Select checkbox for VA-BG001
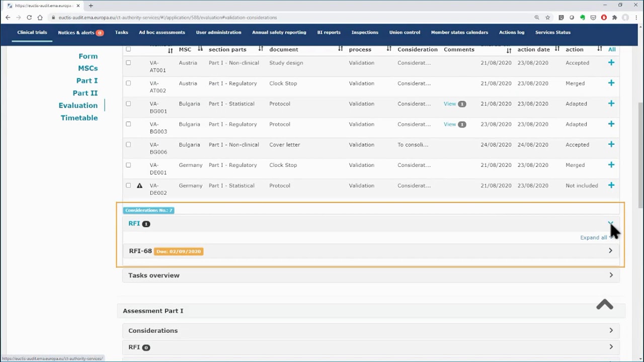Viewport: 644px width, 362px height. pyautogui.click(x=128, y=104)
